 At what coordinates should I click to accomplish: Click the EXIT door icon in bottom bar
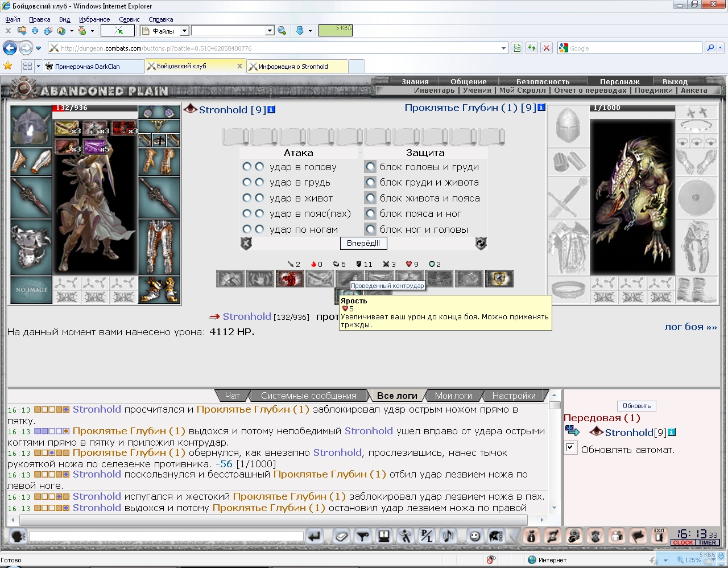[659, 536]
